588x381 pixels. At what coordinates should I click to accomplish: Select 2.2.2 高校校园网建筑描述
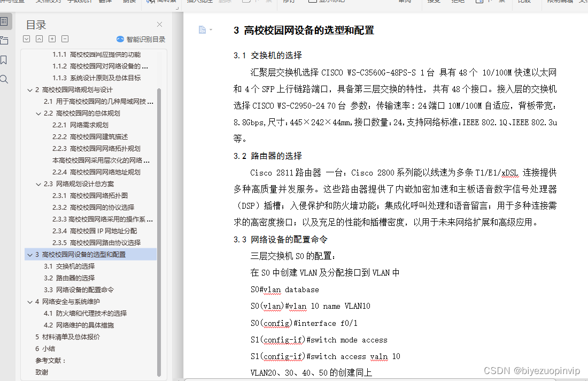(x=90, y=136)
